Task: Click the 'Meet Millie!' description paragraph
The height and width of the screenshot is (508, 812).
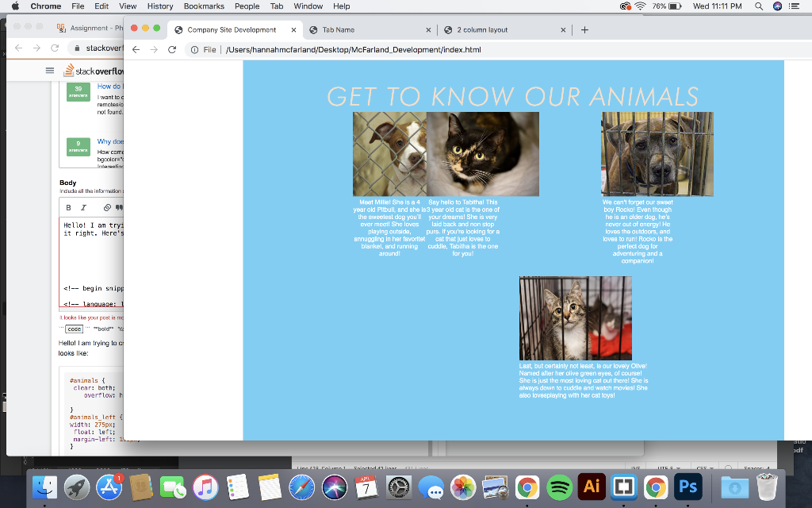Action: coord(389,228)
